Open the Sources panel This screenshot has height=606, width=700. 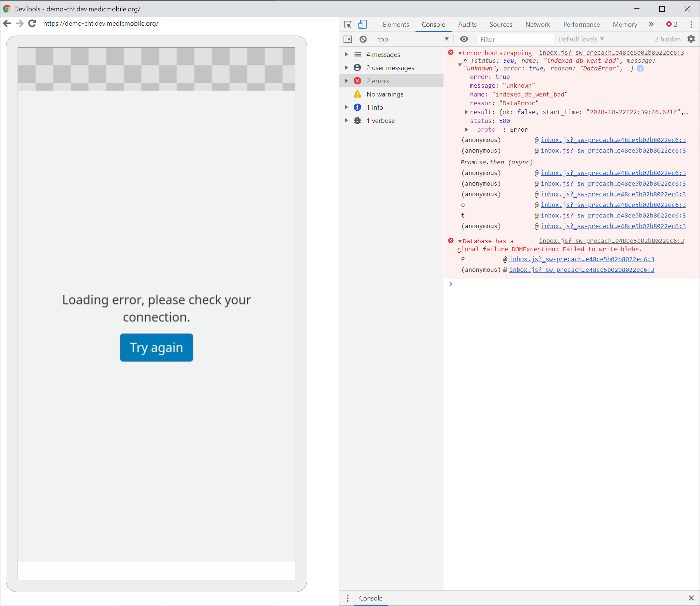tap(501, 24)
